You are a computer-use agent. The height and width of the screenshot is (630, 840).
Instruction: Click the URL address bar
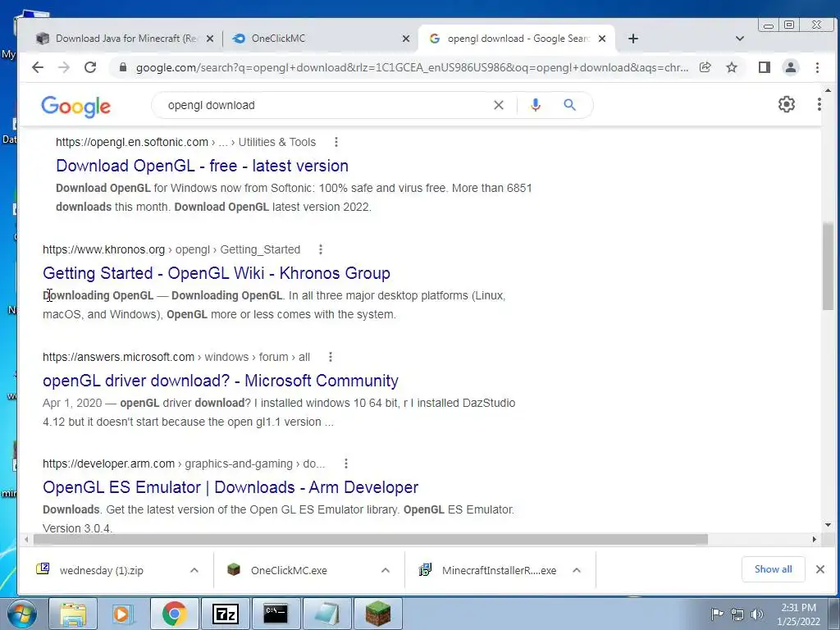pyautogui.click(x=412, y=67)
